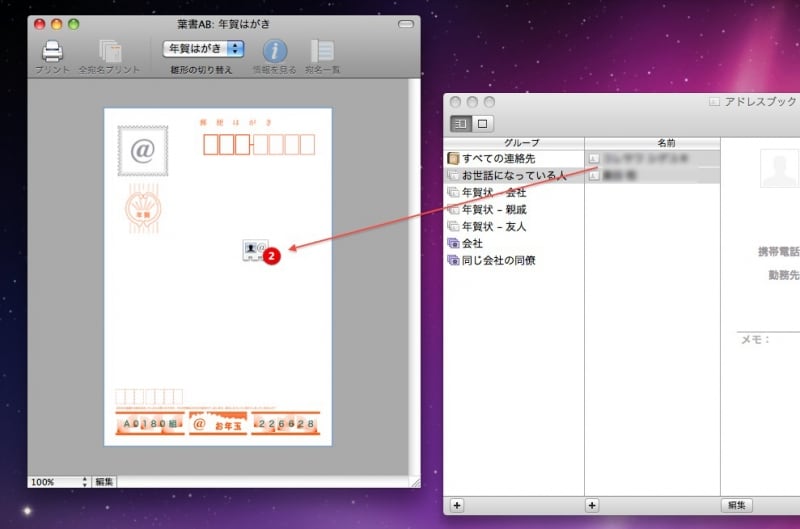Viewport: 800px width, 529px height.
Task: Select the 同じ会社の同僚 smart group icon
Action: [x=454, y=260]
